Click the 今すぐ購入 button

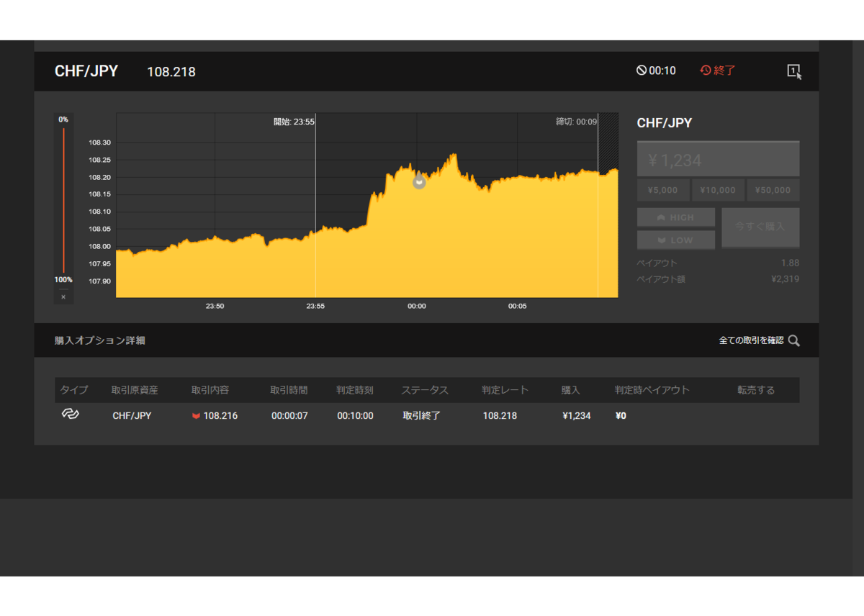760,227
